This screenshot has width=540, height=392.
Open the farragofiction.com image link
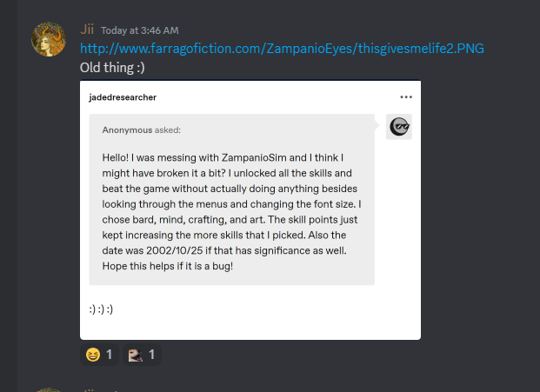tap(282, 49)
